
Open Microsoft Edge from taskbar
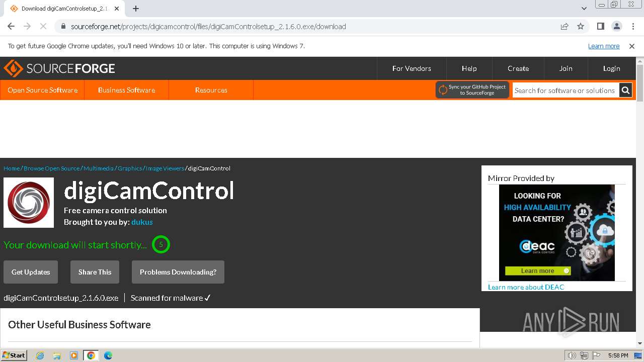[x=108, y=355]
